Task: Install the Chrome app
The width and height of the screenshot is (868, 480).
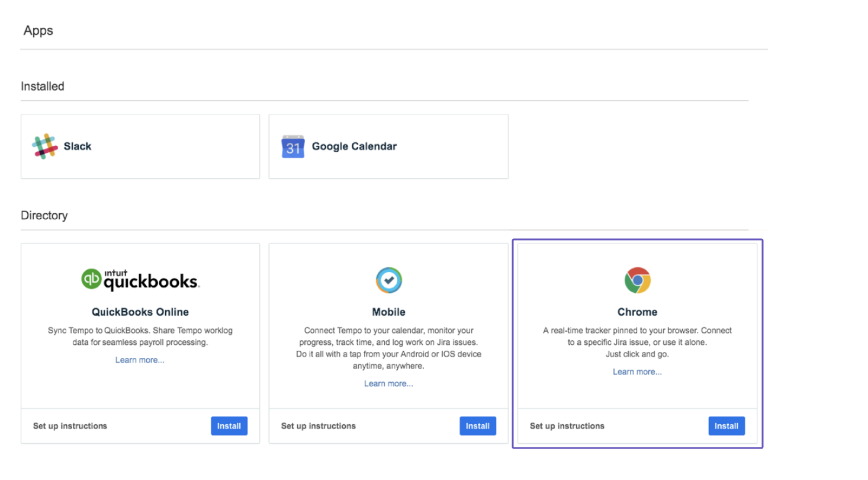Action: tap(726, 426)
